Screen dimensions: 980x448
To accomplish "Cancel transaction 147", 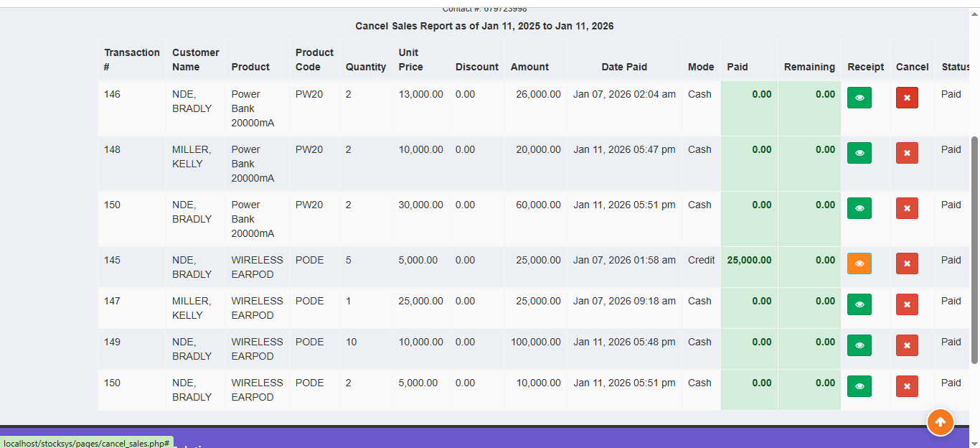I will tap(907, 304).
